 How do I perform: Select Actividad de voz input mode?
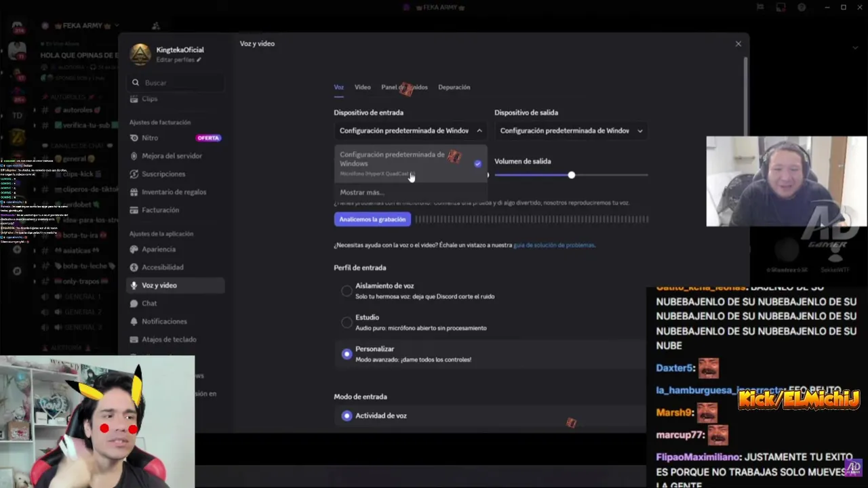pyautogui.click(x=347, y=415)
